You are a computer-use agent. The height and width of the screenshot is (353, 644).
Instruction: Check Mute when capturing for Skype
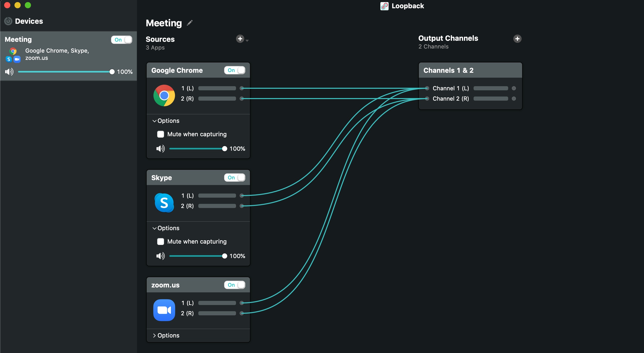click(x=161, y=242)
